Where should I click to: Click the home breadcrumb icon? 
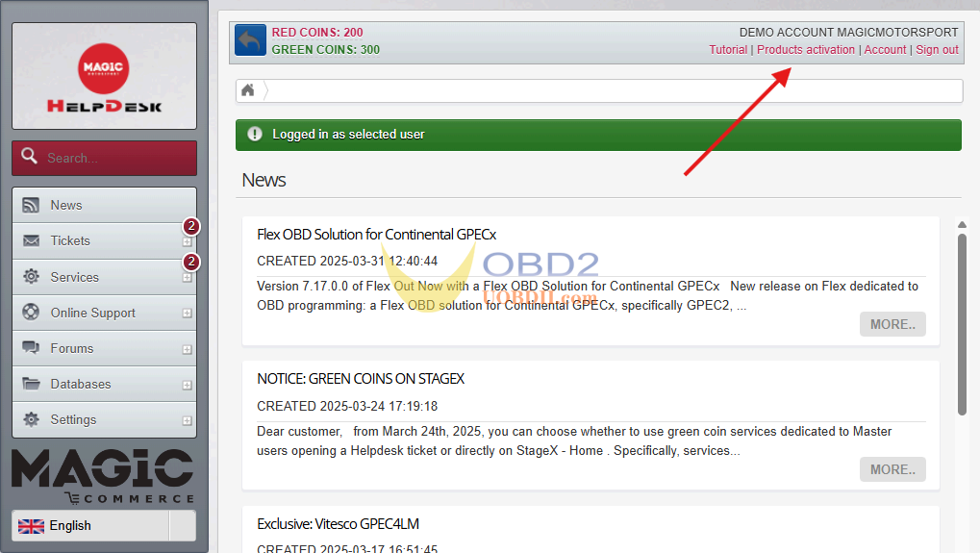pyautogui.click(x=247, y=90)
